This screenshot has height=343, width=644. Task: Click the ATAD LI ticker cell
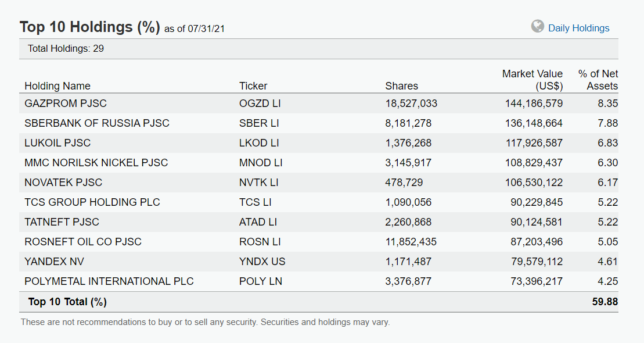(258, 222)
